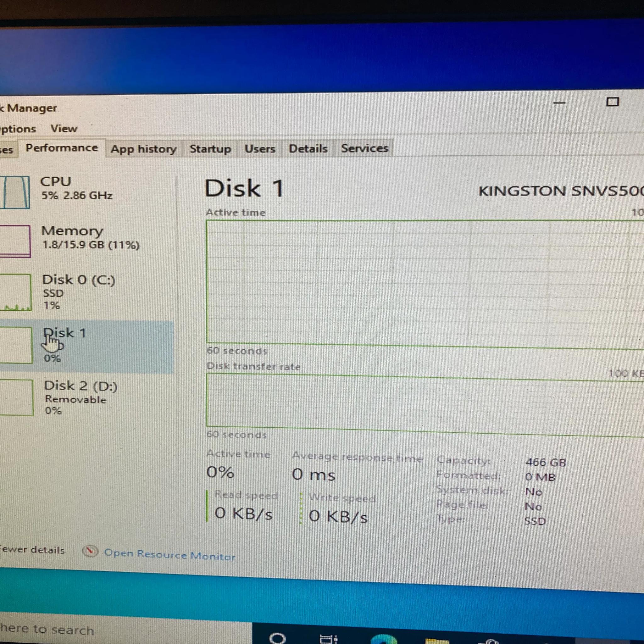This screenshot has width=644, height=644.
Task: Open the App history tab
Action: coord(144,149)
